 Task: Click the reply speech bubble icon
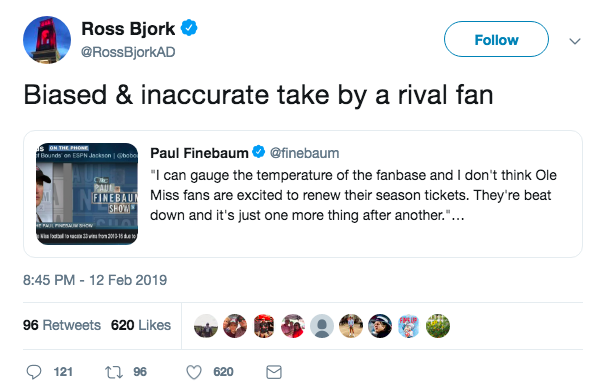pos(34,372)
